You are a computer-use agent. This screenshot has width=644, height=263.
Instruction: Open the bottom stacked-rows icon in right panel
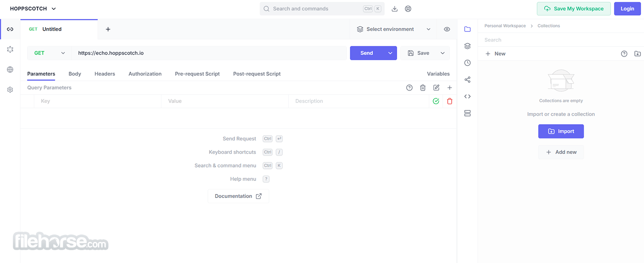468,113
